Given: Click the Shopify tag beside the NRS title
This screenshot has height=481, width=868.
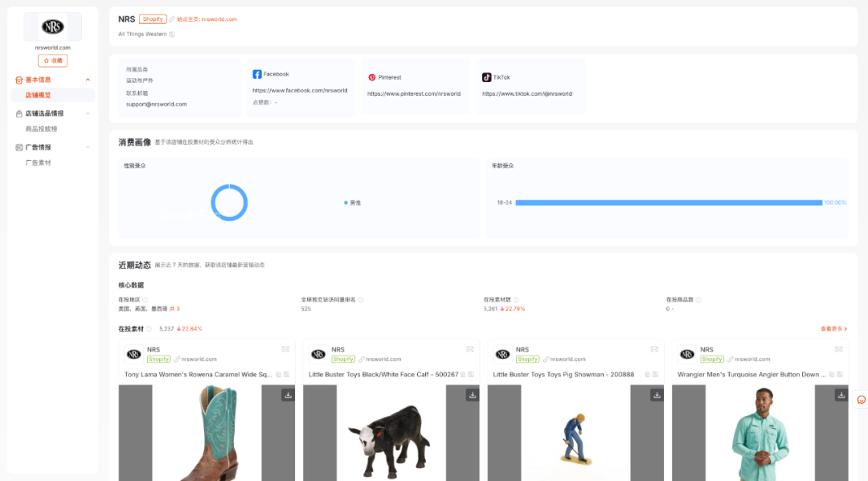Looking at the screenshot, I should pos(153,19).
